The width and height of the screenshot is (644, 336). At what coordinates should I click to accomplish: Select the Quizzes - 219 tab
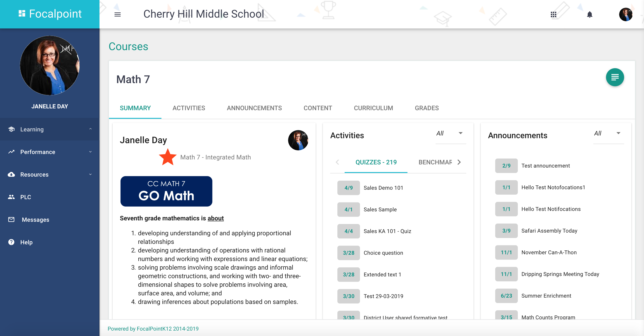376,162
